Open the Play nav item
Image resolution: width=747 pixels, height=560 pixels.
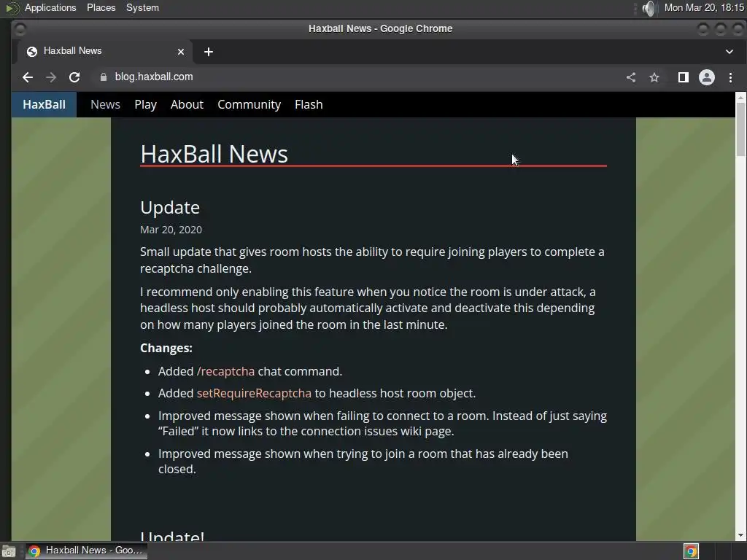pyautogui.click(x=145, y=104)
